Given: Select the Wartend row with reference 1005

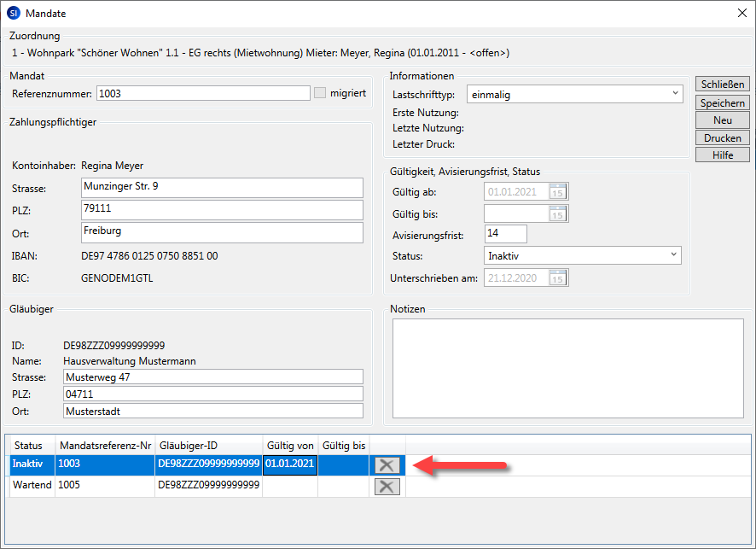Looking at the screenshot, I should [x=102, y=486].
